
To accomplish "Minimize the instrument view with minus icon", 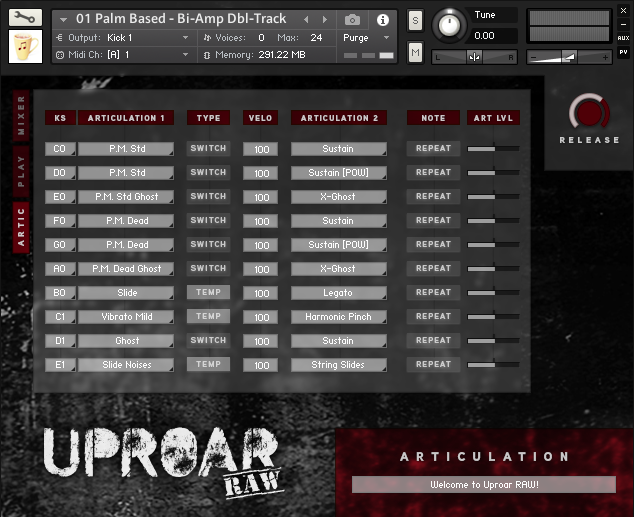I will tap(623, 24).
